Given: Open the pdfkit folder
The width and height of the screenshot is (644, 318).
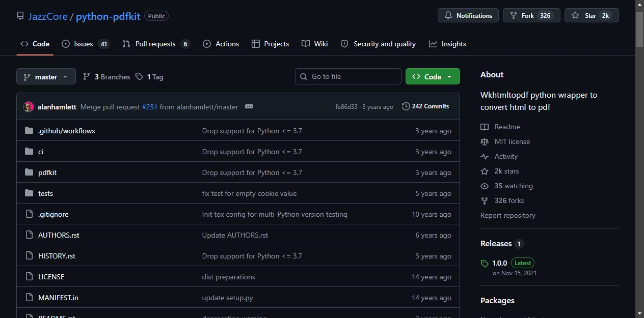Looking at the screenshot, I should (47, 172).
